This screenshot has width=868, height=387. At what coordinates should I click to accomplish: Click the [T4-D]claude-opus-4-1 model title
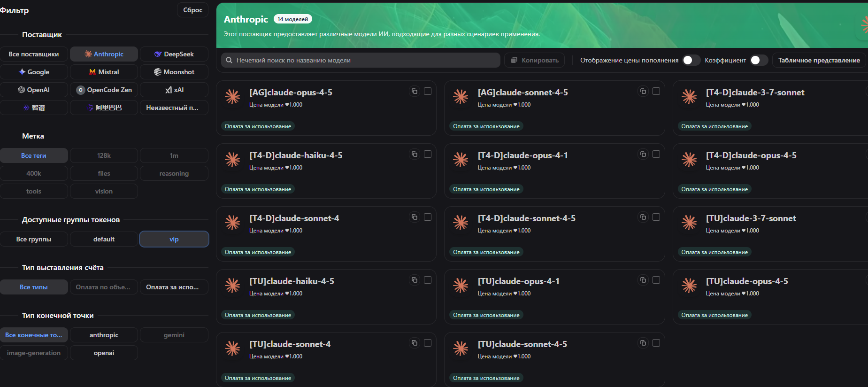522,155
